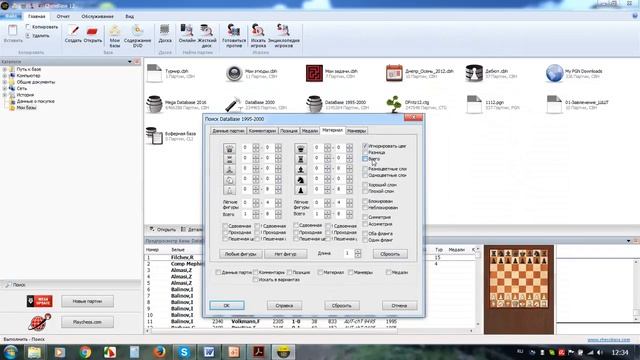Check the Копировать checkbox in the ribbon
Screen dimensions: 640x360
[28, 27]
